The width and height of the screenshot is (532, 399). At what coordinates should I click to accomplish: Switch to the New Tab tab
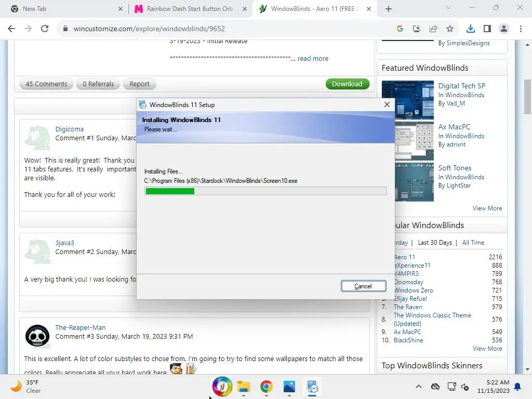(x=64, y=9)
